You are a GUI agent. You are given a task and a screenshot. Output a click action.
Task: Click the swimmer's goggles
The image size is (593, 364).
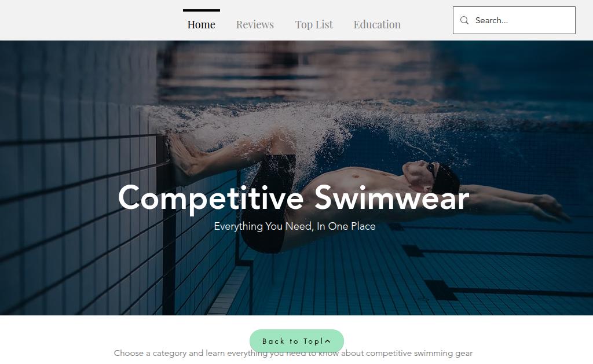click(430, 170)
